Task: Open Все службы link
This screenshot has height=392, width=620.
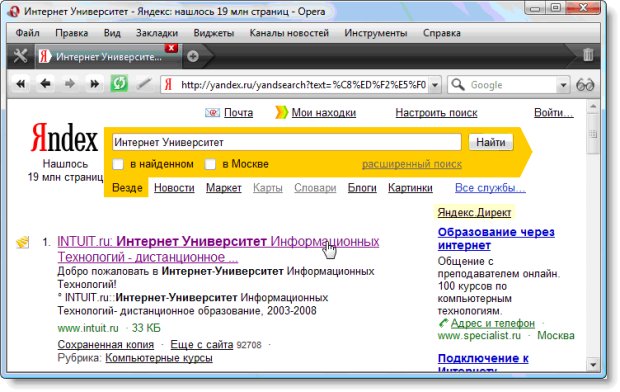Action: click(490, 187)
